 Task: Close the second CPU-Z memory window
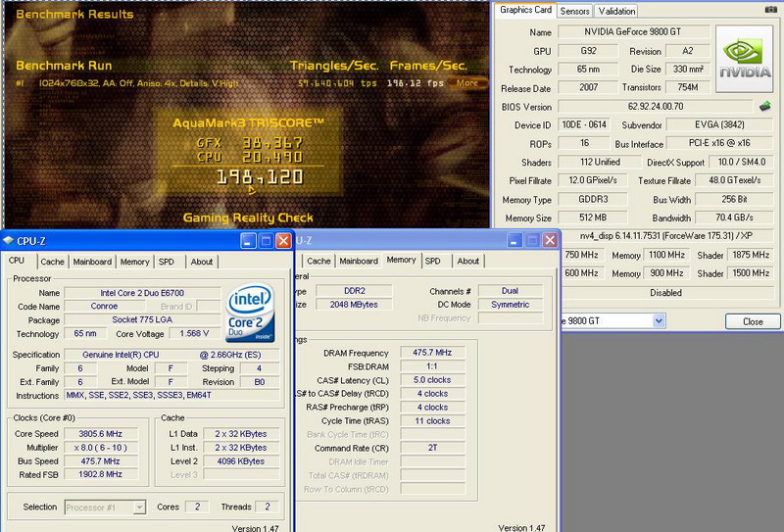pyautogui.click(x=550, y=240)
